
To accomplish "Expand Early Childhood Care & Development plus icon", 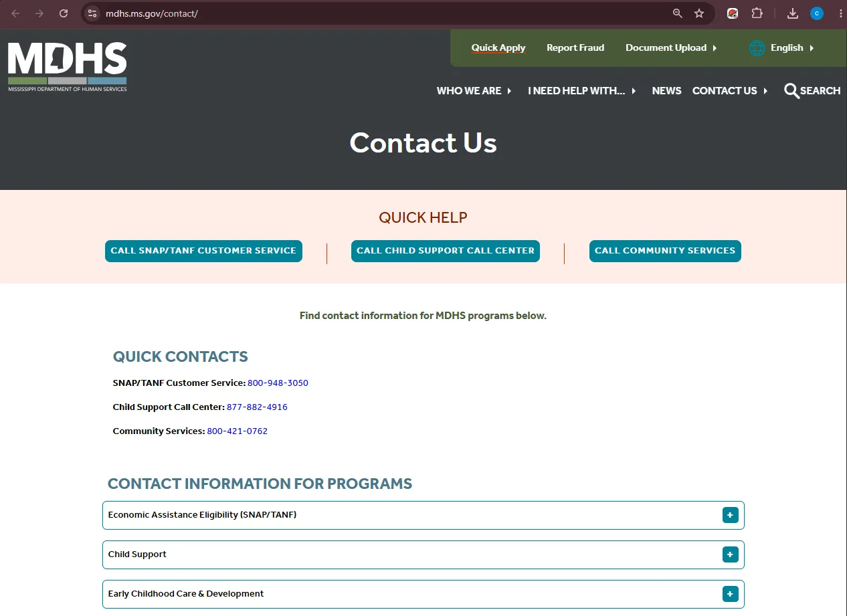I will 730,594.
